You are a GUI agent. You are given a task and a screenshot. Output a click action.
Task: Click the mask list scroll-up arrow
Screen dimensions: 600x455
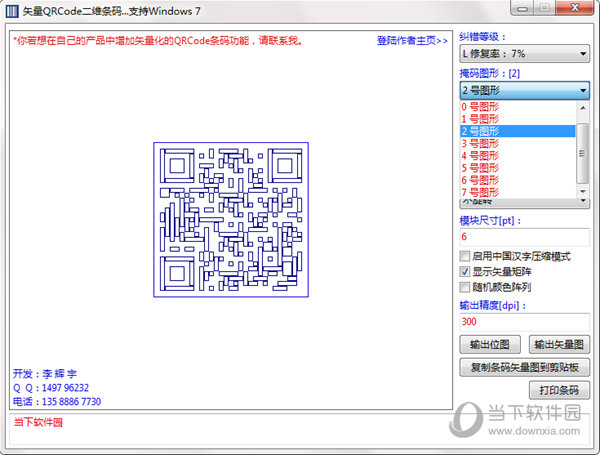click(x=582, y=108)
